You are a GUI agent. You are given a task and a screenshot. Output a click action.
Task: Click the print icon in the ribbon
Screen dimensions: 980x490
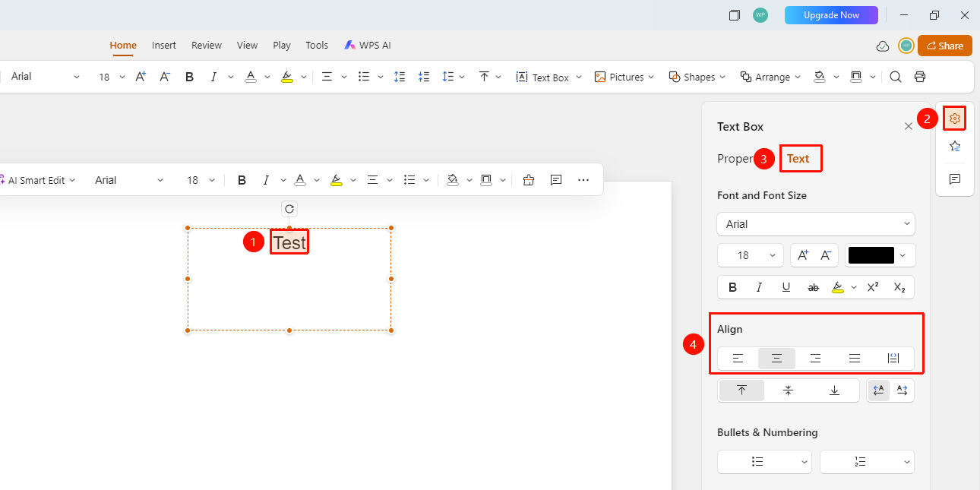tap(920, 77)
